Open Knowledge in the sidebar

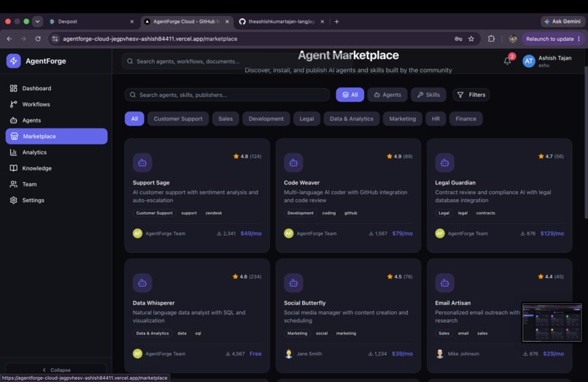coord(36,168)
